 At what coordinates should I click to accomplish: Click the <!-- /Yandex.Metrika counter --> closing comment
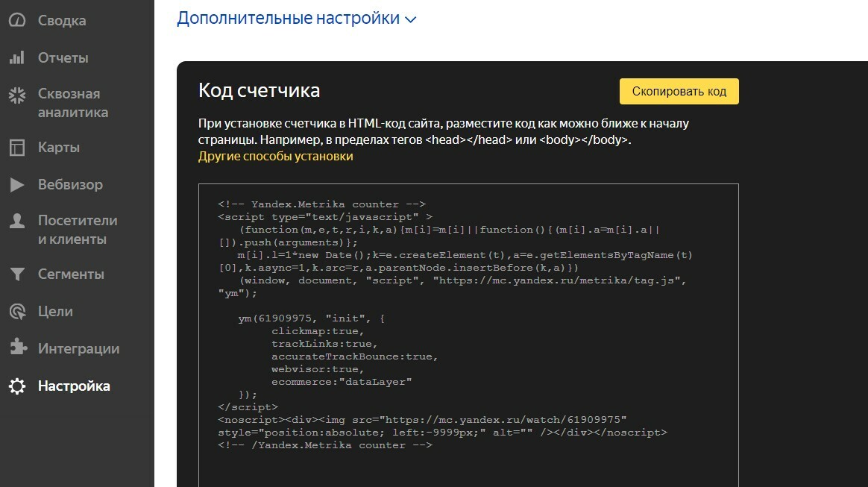click(325, 445)
